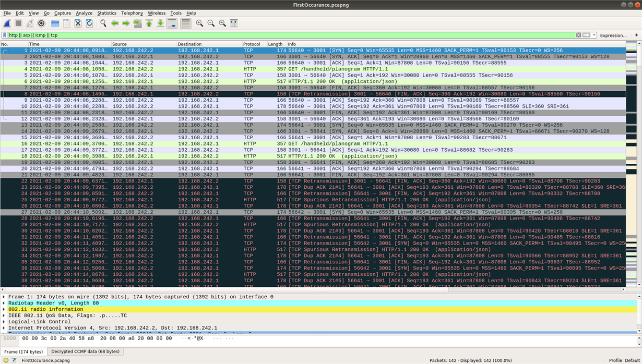Open recent display filters dropdown
Image resolution: width=642 pixels, height=364 pixels.
594,35
